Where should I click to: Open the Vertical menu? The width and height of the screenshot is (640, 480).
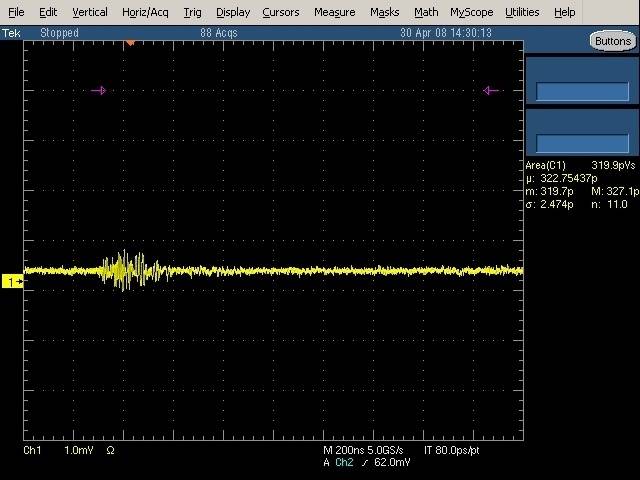click(90, 12)
